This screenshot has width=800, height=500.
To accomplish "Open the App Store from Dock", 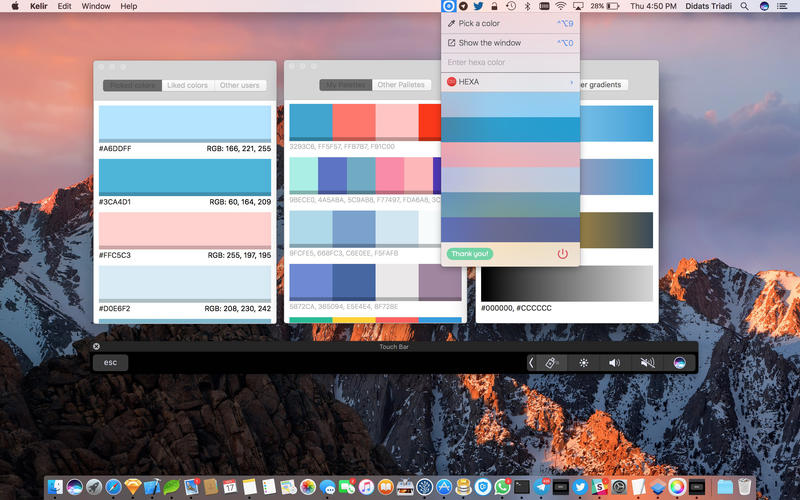I will (444, 487).
